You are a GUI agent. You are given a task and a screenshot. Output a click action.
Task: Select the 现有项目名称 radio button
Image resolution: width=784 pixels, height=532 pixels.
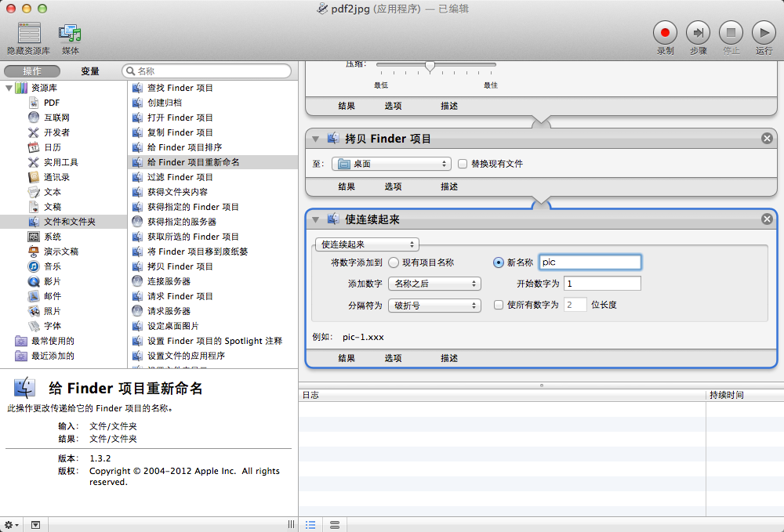click(x=394, y=262)
